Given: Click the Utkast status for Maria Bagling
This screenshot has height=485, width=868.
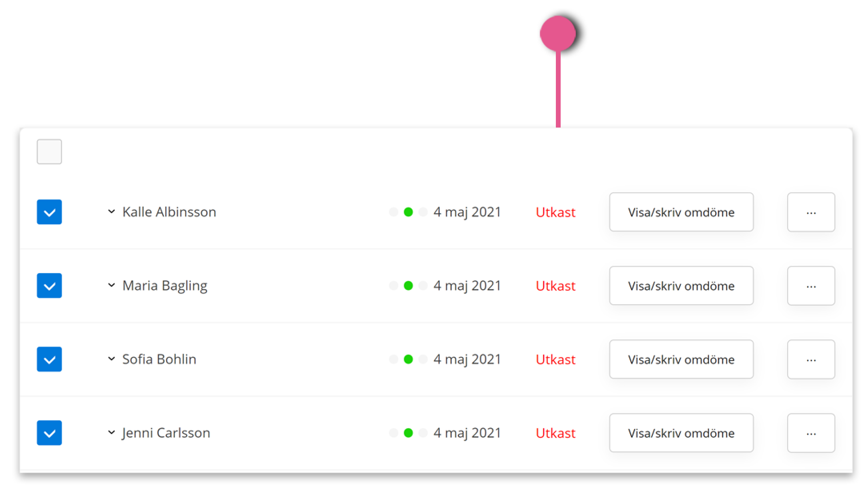Looking at the screenshot, I should (555, 286).
